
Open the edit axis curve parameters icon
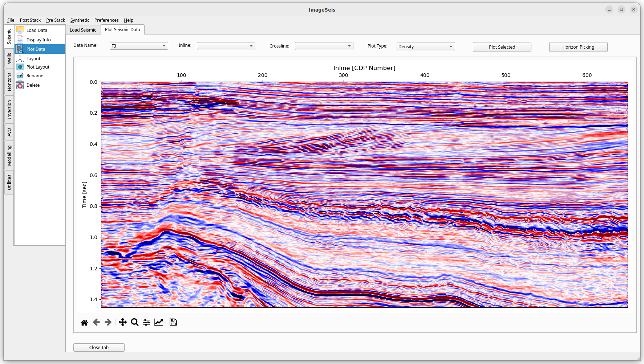tap(159, 322)
